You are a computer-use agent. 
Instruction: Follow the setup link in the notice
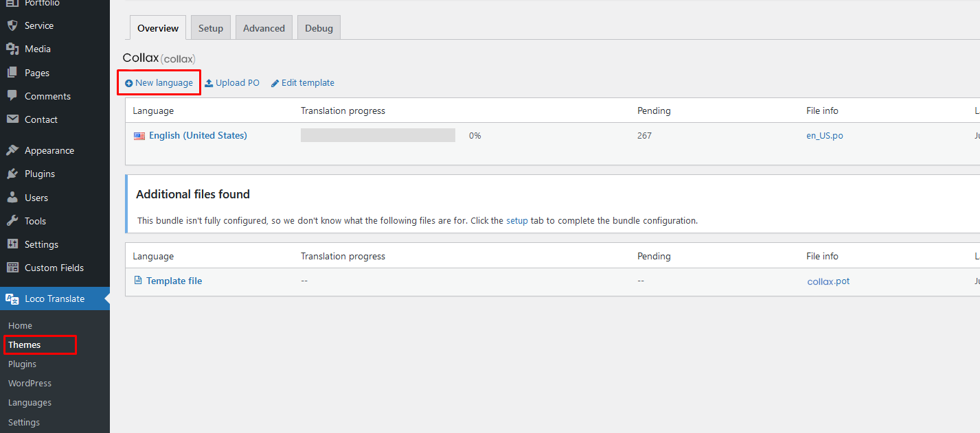[x=516, y=221]
